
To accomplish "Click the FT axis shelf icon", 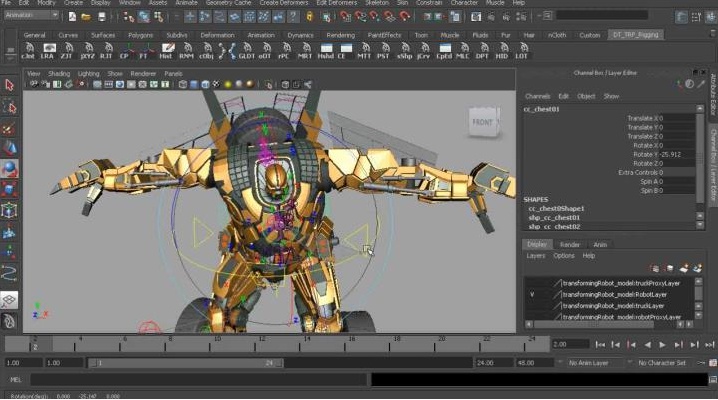I will (x=145, y=51).
